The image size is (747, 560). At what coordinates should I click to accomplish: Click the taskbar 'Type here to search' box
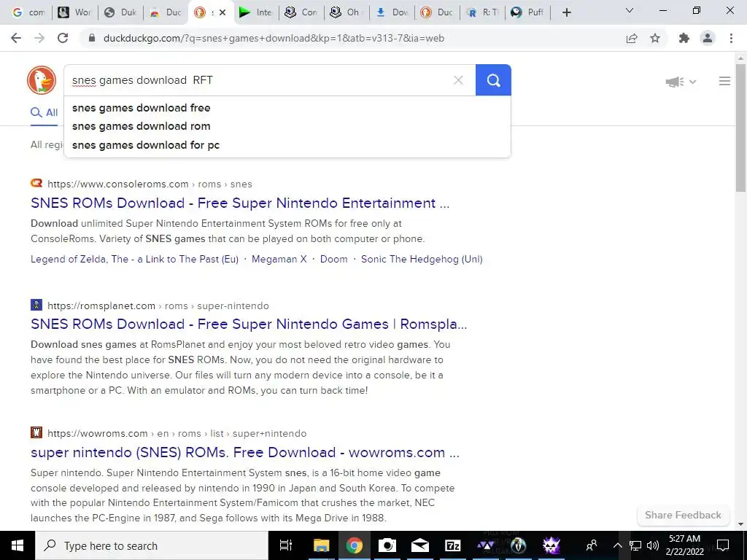pyautogui.click(x=152, y=545)
